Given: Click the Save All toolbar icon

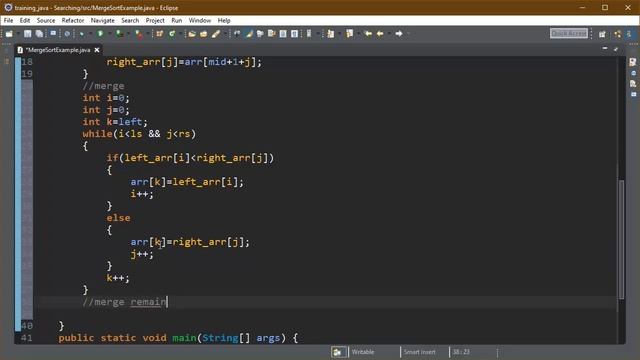Looking at the screenshot, I should (39, 34).
